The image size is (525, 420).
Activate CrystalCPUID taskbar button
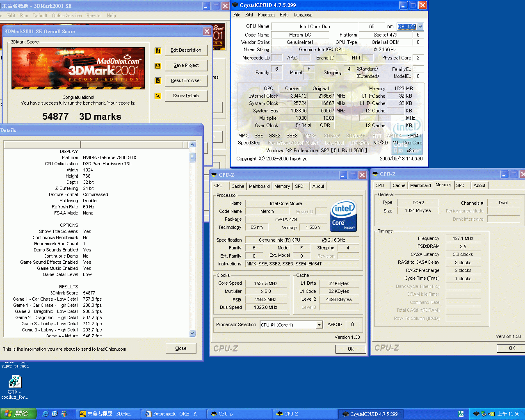(371, 414)
